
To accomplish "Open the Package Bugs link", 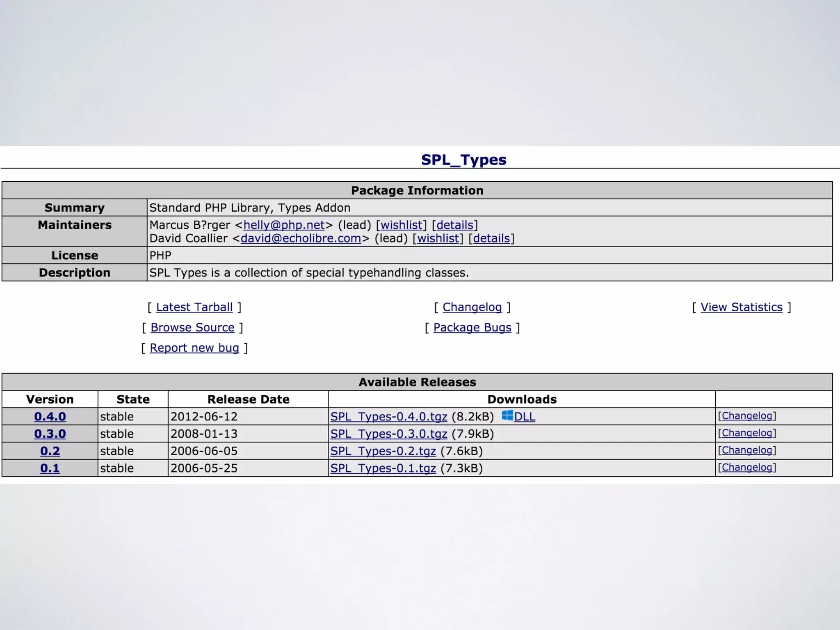I will pyautogui.click(x=472, y=328).
